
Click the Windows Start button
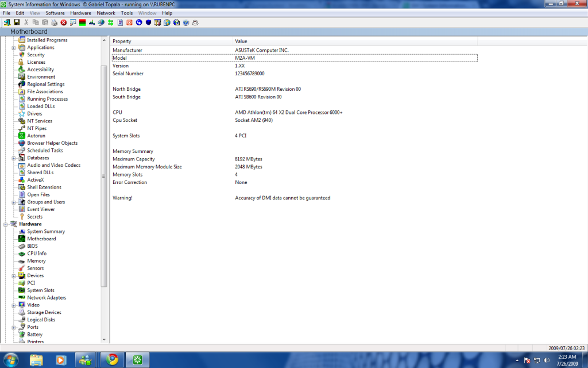(x=10, y=360)
